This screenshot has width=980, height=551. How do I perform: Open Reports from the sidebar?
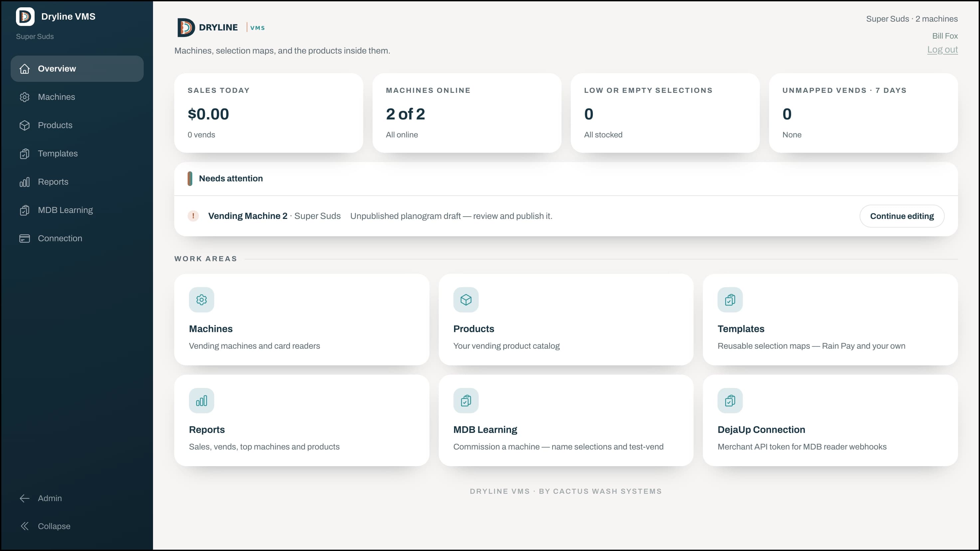tap(77, 182)
